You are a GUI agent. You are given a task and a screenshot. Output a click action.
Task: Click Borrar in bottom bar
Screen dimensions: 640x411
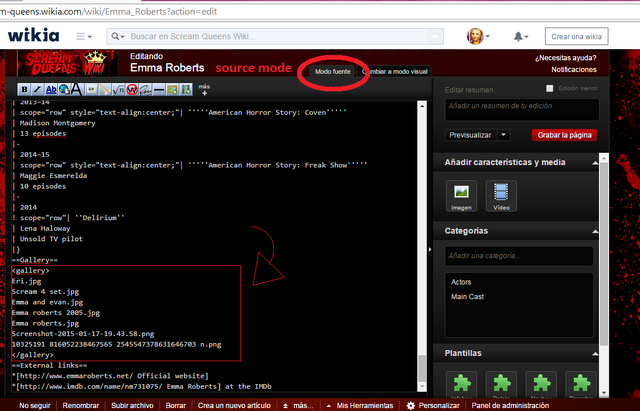click(176, 405)
